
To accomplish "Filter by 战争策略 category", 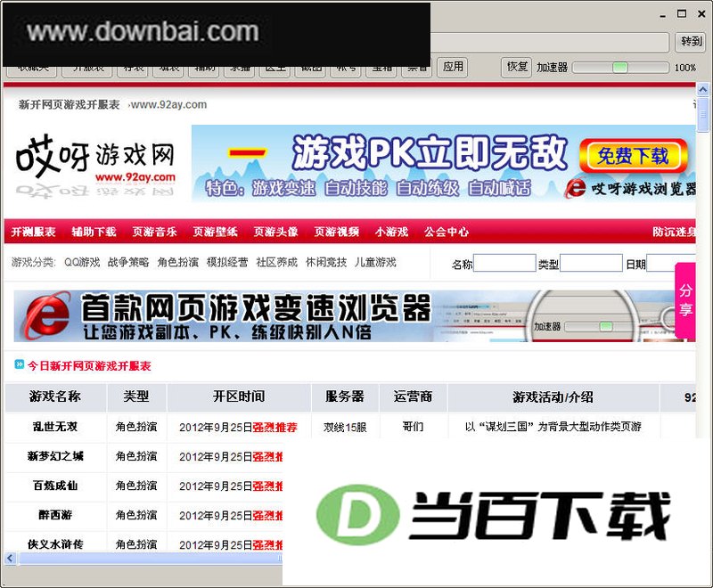I will click(x=128, y=262).
